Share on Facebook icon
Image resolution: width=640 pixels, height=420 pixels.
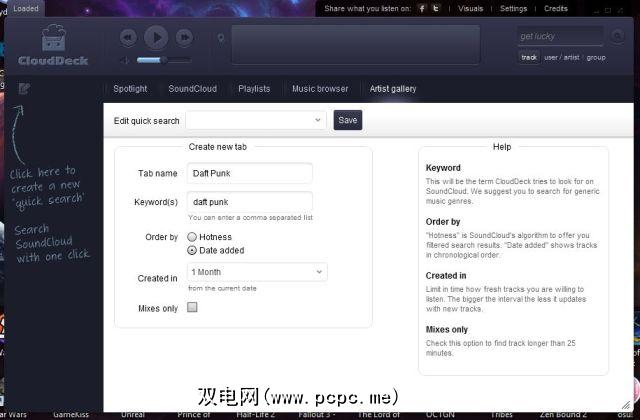tap(422, 9)
